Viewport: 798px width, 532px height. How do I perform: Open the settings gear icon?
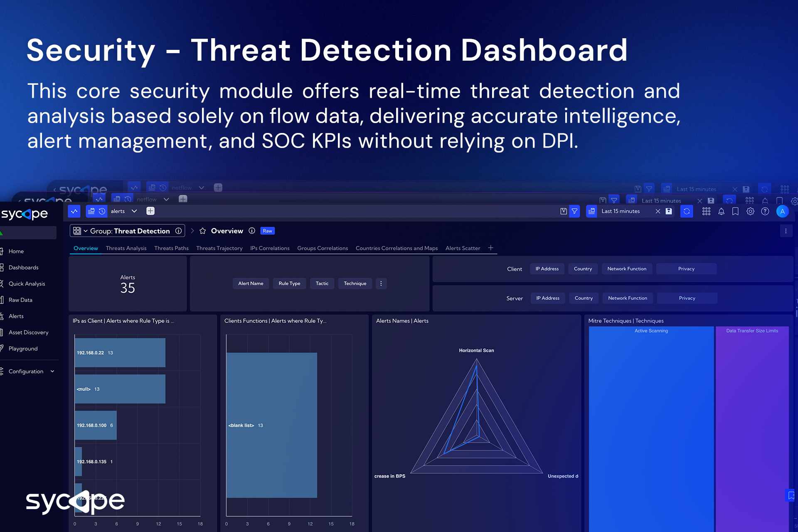(750, 212)
